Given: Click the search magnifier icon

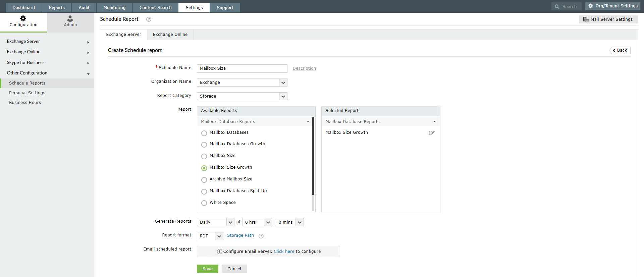Looking at the screenshot, I should click(x=557, y=7).
